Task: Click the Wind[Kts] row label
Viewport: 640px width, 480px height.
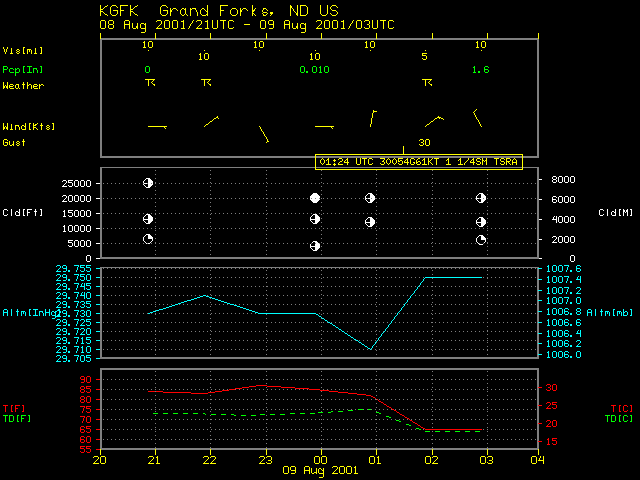Action: (29, 127)
